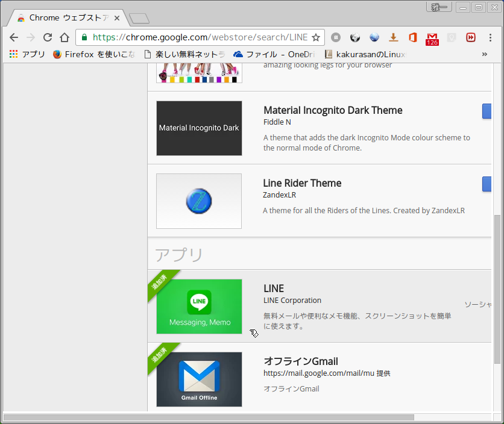This screenshot has height=424, width=504.
Task: Open the Gmail Offline thumbnail
Action: tap(199, 379)
